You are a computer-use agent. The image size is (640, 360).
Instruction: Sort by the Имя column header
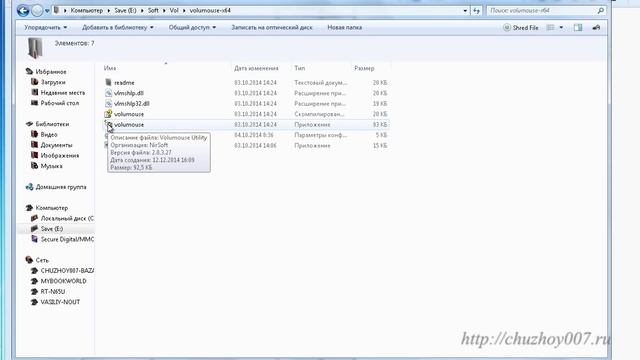coord(110,68)
